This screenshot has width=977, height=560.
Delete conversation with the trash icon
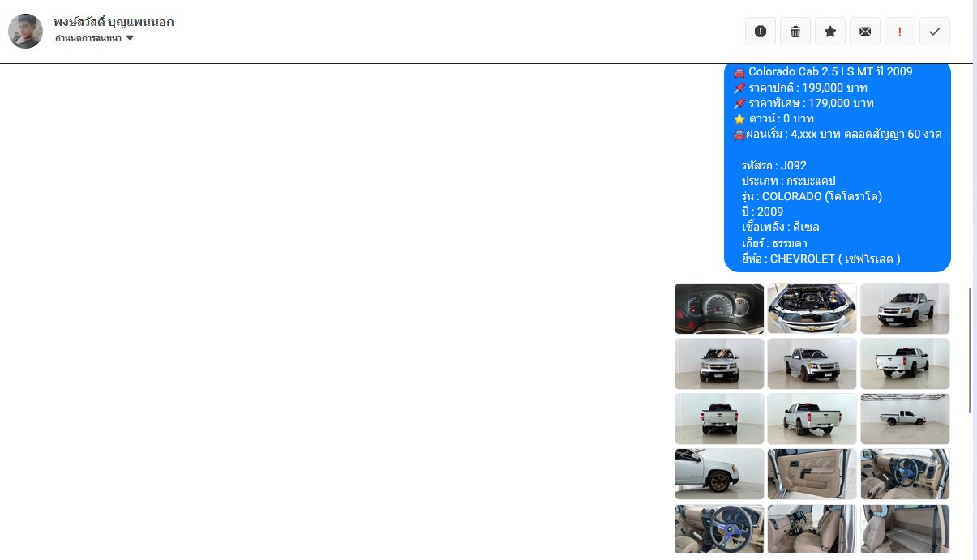point(795,32)
